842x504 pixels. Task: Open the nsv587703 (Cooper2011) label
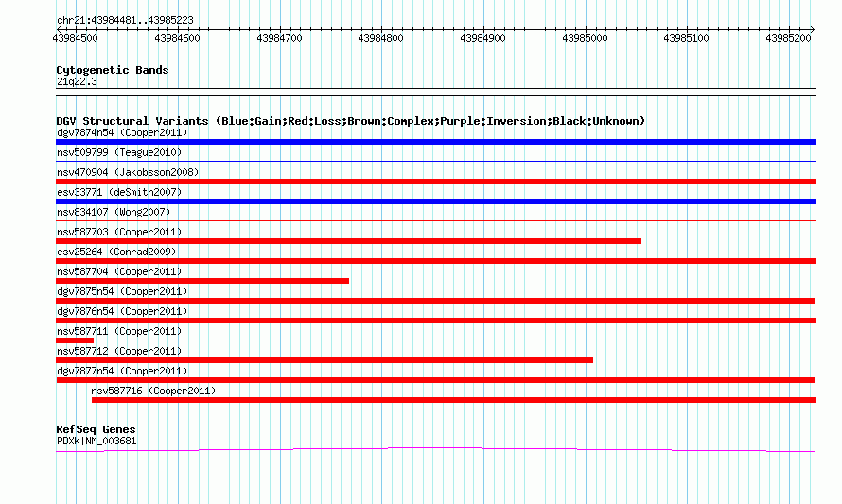click(119, 232)
